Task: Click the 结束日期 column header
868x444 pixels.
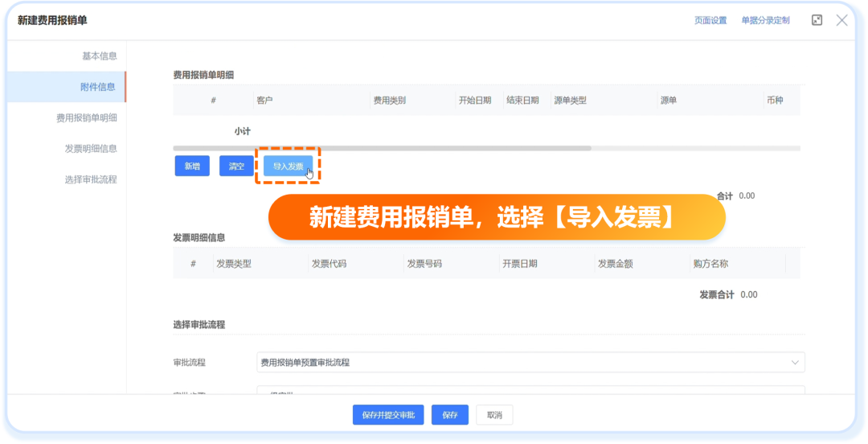Action: (x=522, y=101)
